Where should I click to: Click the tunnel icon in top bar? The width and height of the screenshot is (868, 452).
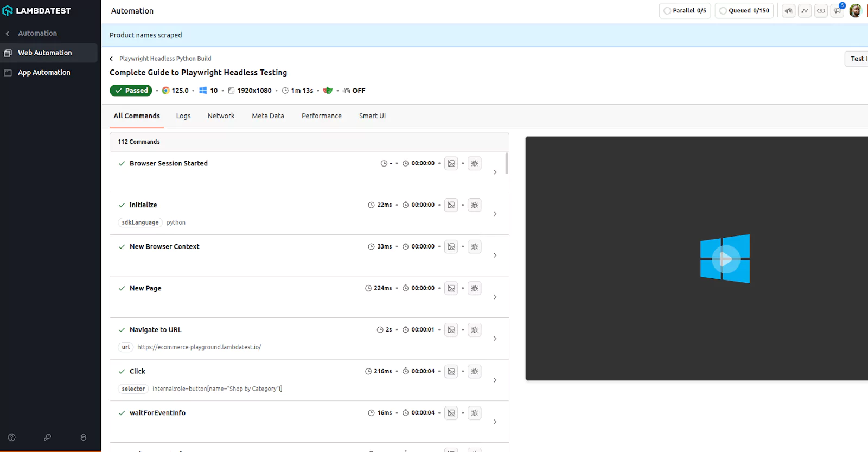tap(789, 11)
